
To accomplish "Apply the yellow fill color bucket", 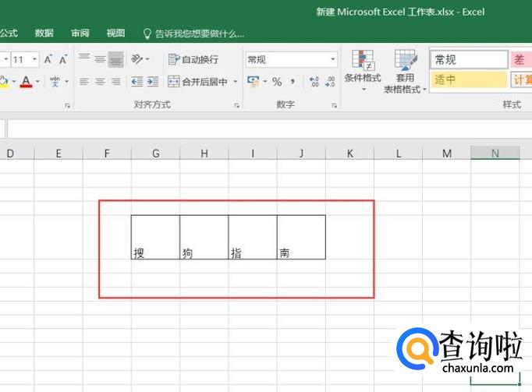I will (x=4, y=82).
